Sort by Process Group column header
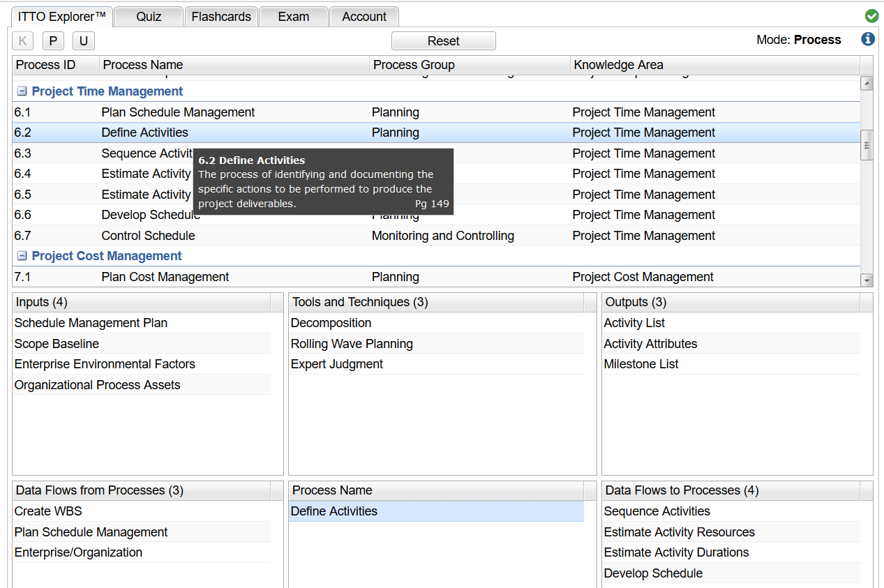Screen dimensions: 884x588 (x=414, y=65)
